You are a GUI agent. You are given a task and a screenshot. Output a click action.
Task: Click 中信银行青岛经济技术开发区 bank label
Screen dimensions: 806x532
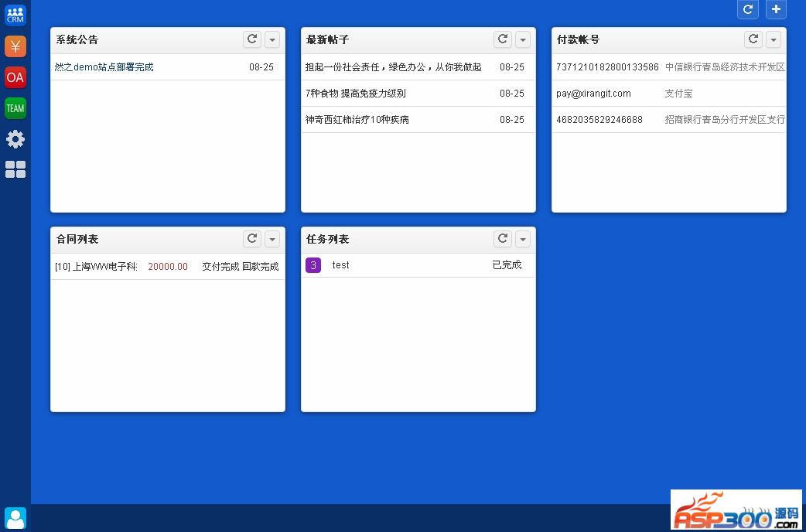(725, 66)
